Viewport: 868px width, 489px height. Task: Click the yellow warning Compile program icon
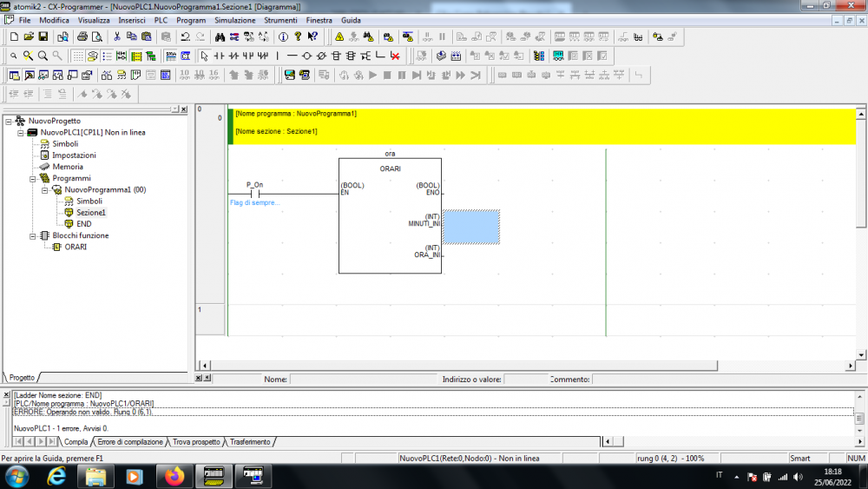tap(339, 36)
